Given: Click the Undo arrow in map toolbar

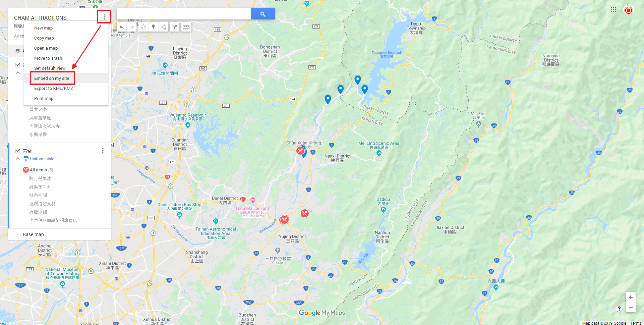Looking at the screenshot, I should click(122, 27).
